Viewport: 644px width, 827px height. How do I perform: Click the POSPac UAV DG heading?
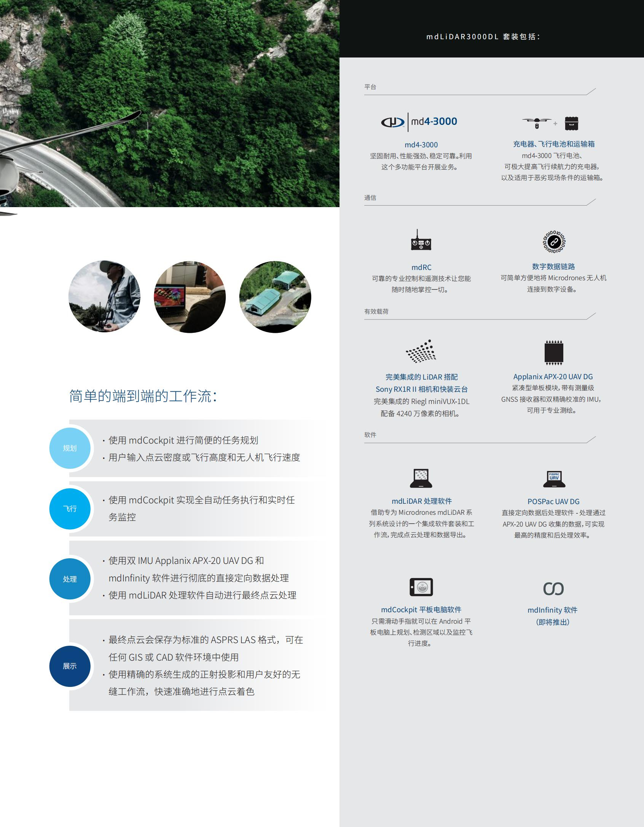(553, 501)
